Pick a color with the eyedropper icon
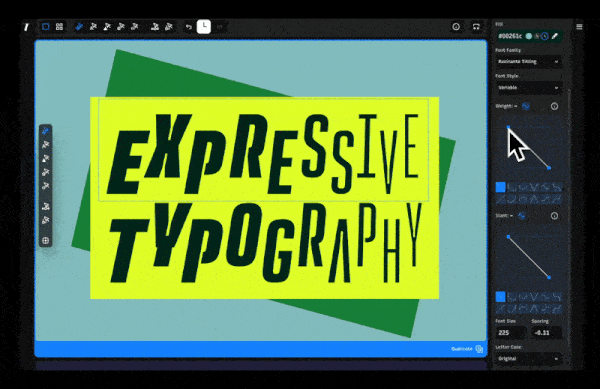 point(555,36)
